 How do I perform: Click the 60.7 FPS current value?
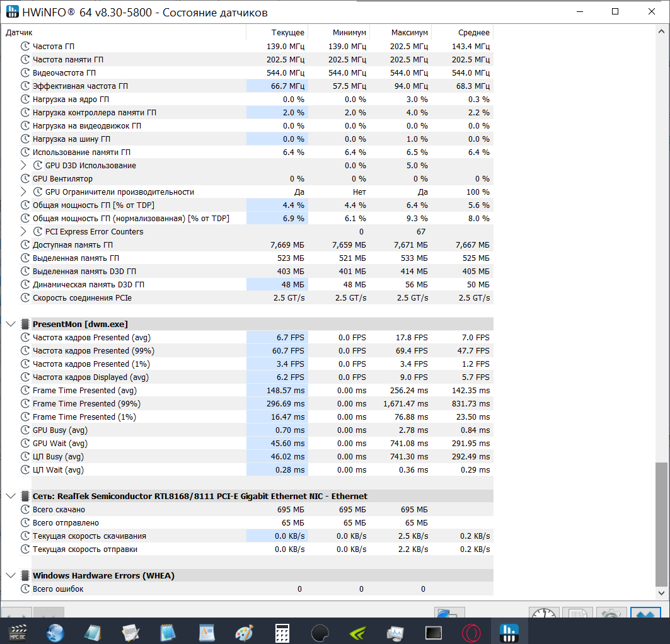coord(289,350)
